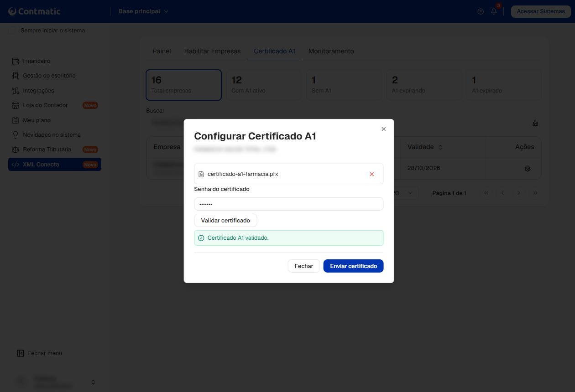This screenshot has height=392, width=575.
Task: Open the notifications bell
Action: tap(494, 11)
